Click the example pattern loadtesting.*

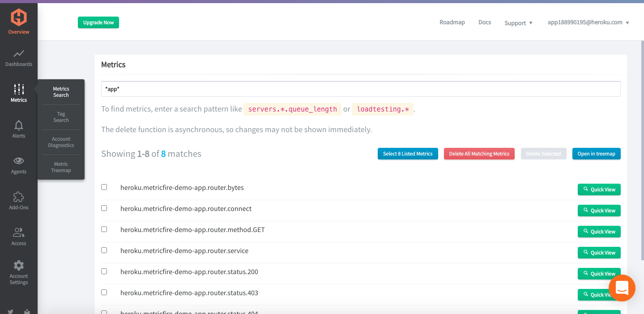point(383,109)
